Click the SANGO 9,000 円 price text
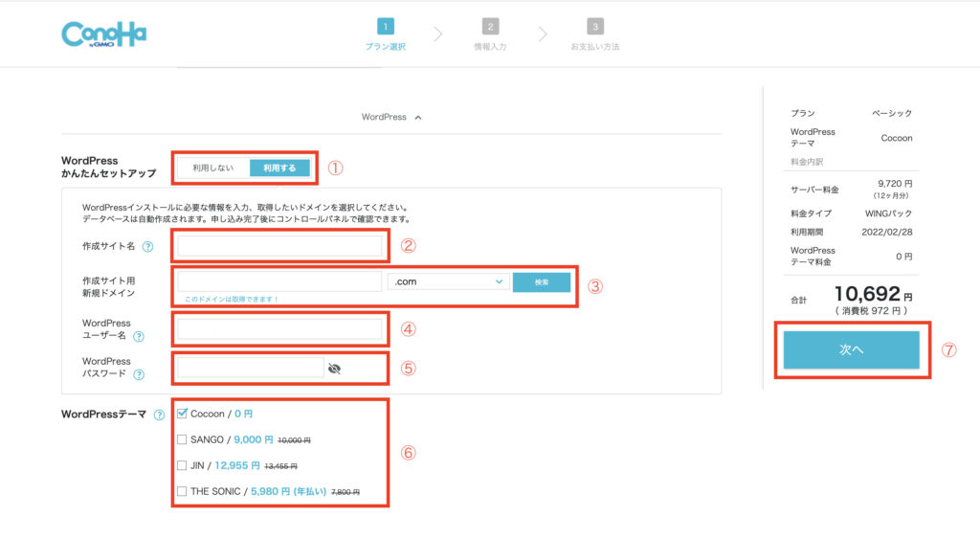Viewport: 980px width, 539px height. pyautogui.click(x=253, y=439)
